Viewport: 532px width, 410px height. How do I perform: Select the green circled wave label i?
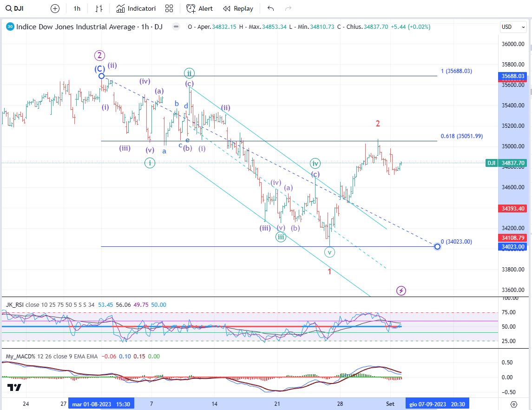150,163
